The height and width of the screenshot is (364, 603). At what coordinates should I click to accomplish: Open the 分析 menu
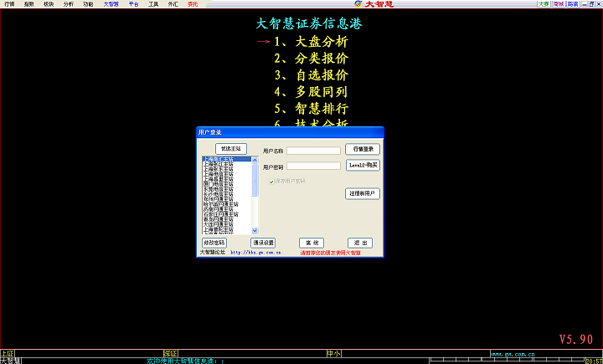[x=69, y=4]
